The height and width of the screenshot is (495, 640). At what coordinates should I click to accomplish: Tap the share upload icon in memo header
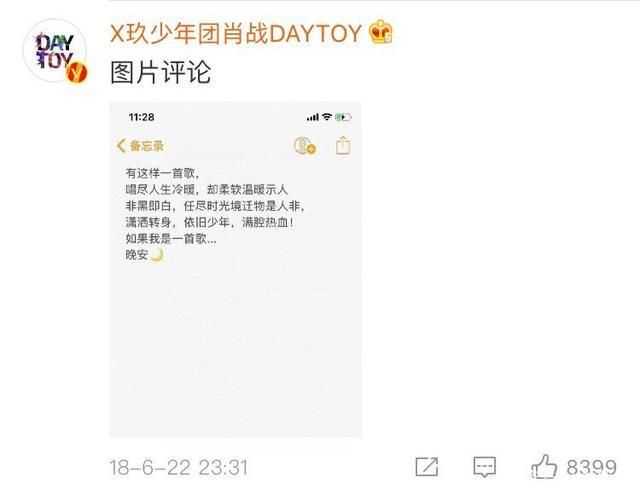coord(343,145)
